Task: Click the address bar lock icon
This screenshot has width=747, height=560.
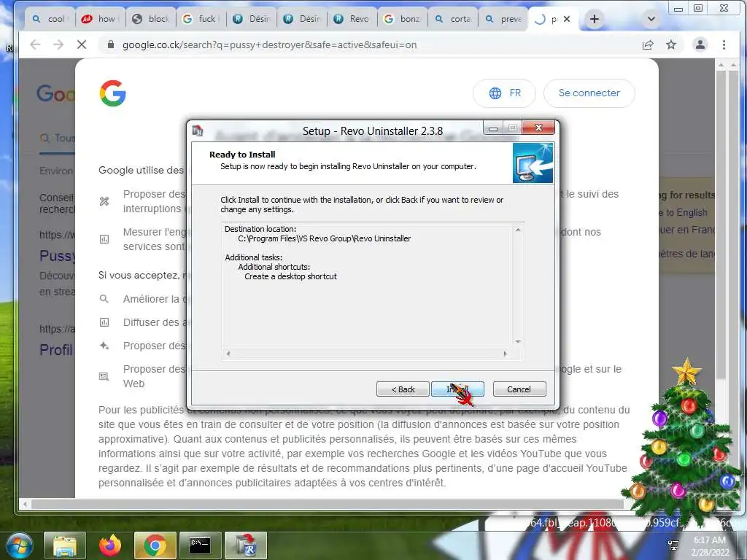Action: click(111, 44)
